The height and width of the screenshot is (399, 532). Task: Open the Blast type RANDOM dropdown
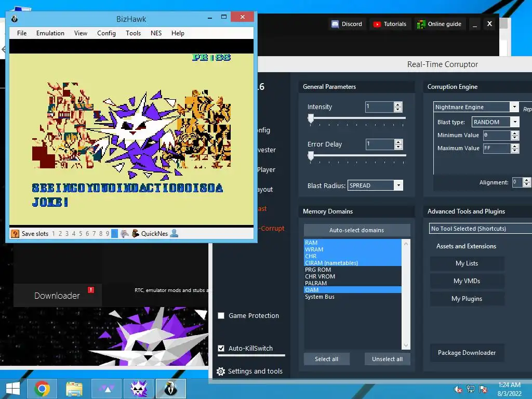515,122
